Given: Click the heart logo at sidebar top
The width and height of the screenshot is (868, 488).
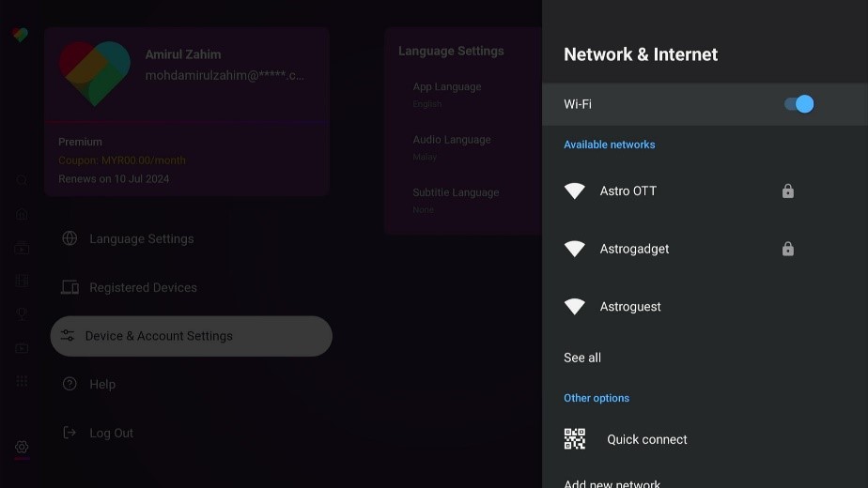Looking at the screenshot, I should (x=21, y=35).
